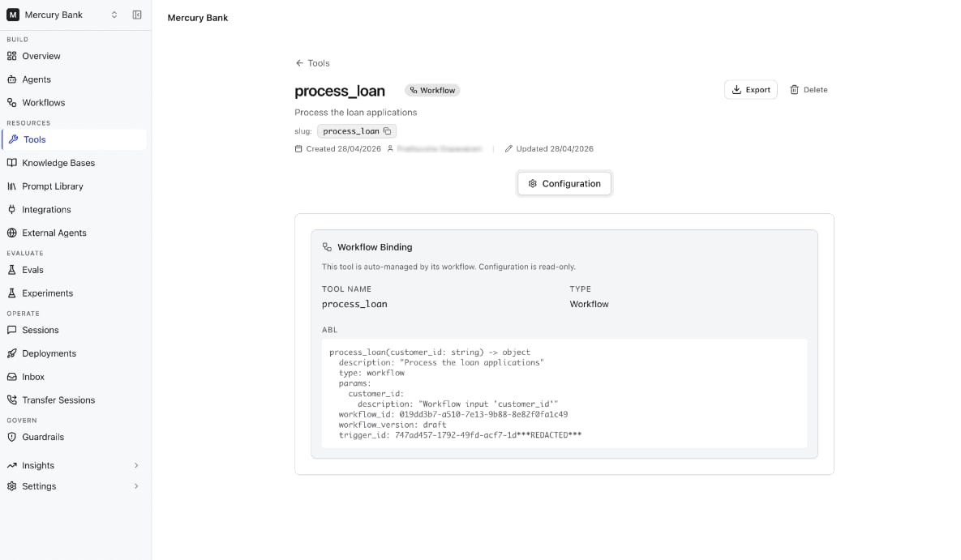961x560 pixels.
Task: Click the trash icon on Delete
Action: coord(794,89)
